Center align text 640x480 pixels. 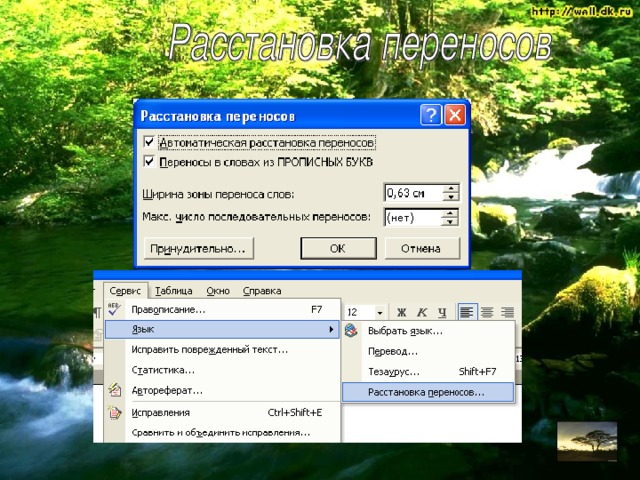pyautogui.click(x=487, y=312)
